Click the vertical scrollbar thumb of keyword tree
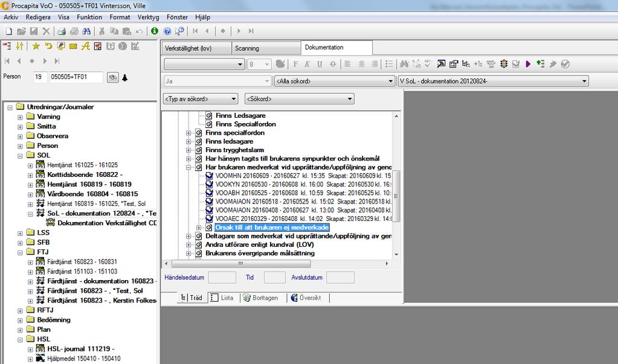 pyautogui.click(x=396, y=196)
